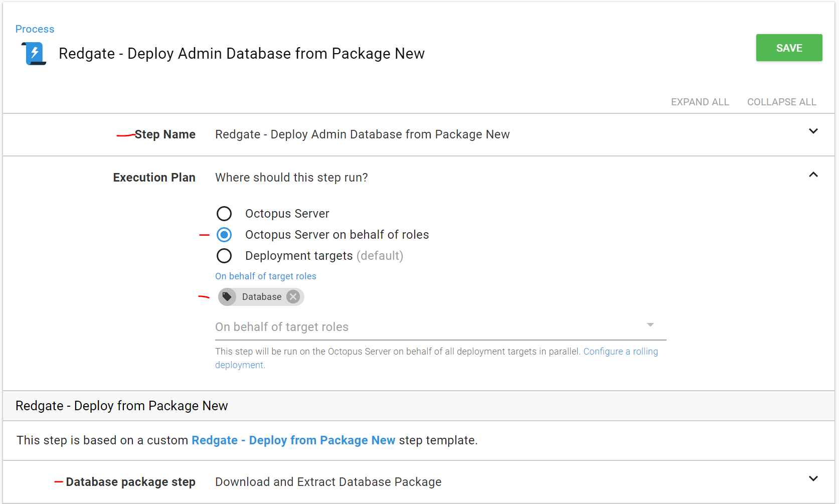Screen dimensions: 839x504
Task: Click the blue script step icon
Action: pos(34,53)
